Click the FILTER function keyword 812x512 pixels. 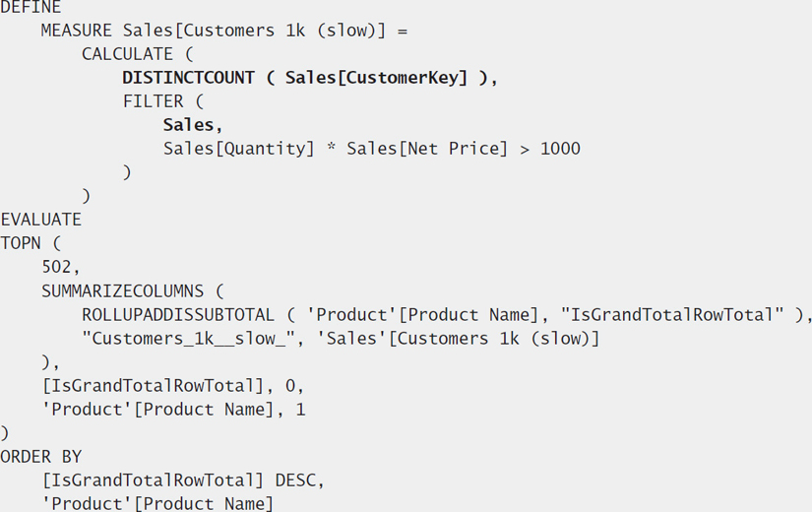pyautogui.click(x=153, y=101)
